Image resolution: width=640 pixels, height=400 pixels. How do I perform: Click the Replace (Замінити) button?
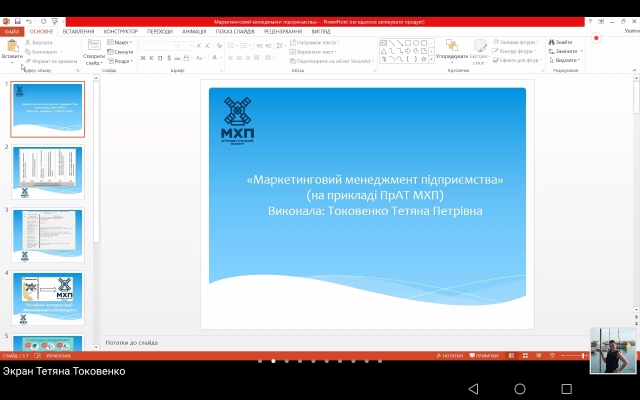(x=562, y=51)
